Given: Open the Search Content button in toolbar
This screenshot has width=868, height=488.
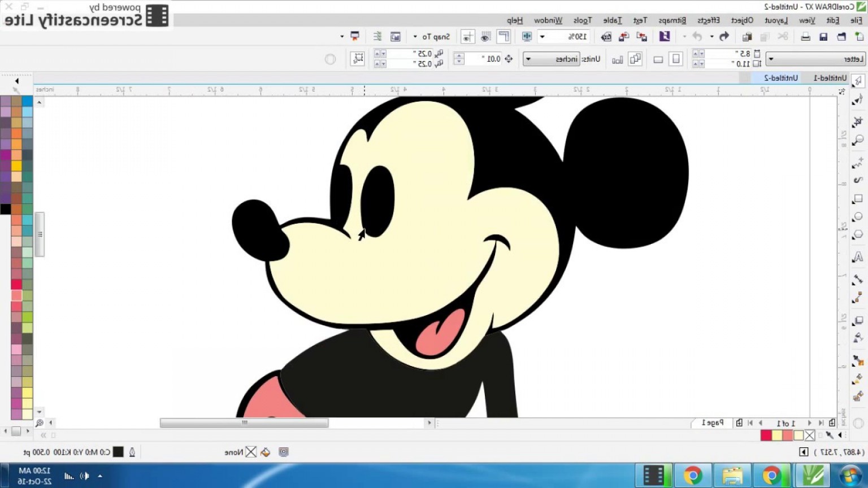Looking at the screenshot, I should tap(665, 37).
